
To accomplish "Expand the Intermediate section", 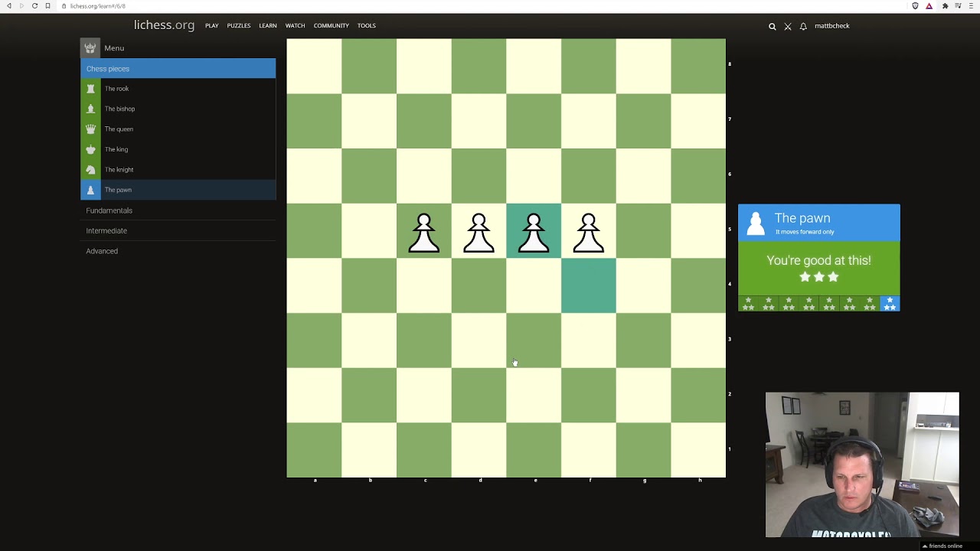I will (178, 230).
